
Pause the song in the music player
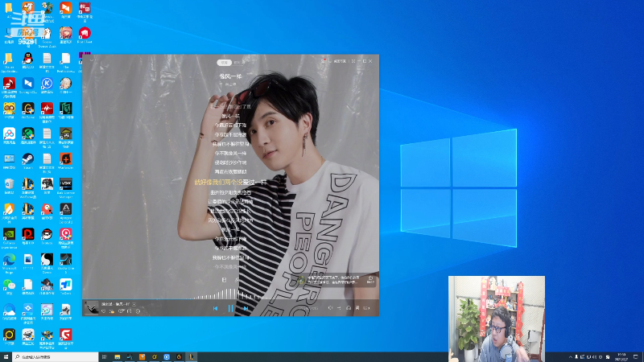pyautogui.click(x=230, y=308)
